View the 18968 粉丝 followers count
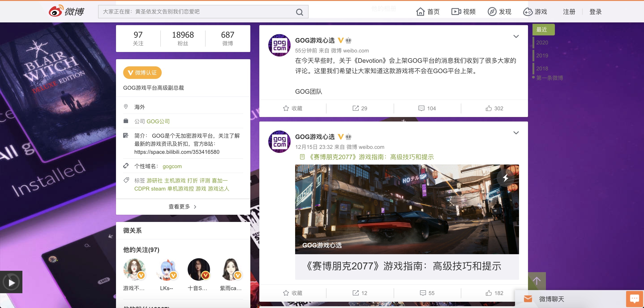 pos(183,39)
